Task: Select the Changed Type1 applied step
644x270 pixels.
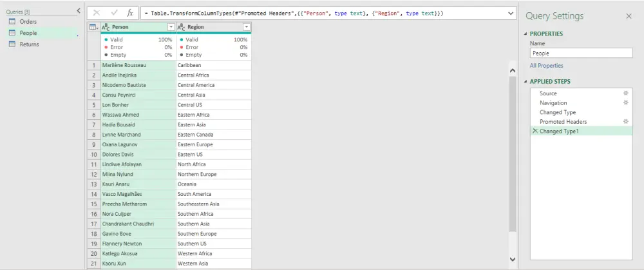Action: coord(581,131)
